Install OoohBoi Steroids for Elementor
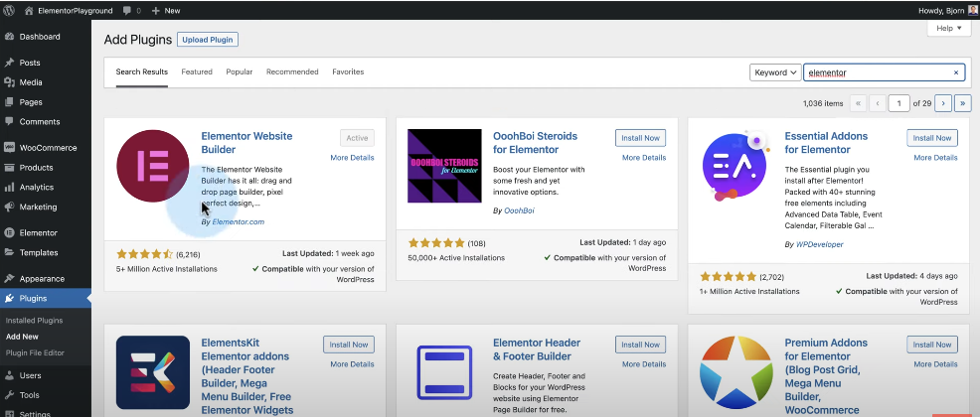Image resolution: width=980 pixels, height=417 pixels. [x=641, y=138]
